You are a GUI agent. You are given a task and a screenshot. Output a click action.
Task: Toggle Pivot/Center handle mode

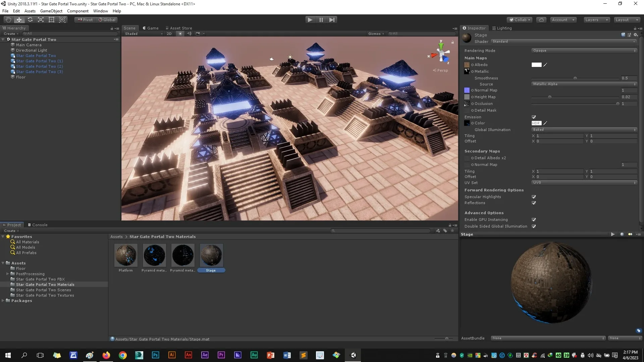point(85,20)
